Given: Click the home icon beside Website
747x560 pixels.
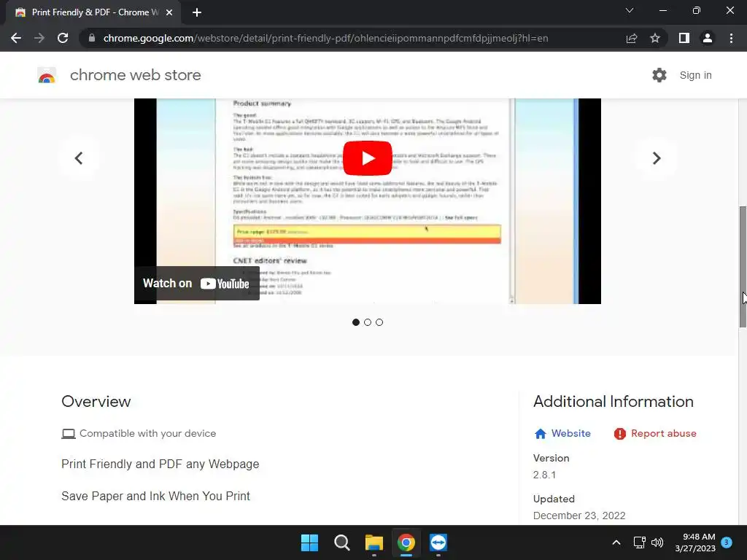Looking at the screenshot, I should pos(541,434).
